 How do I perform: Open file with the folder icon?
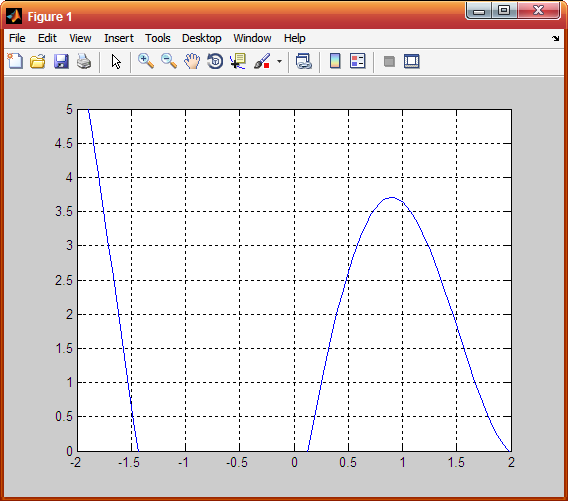click(38, 61)
